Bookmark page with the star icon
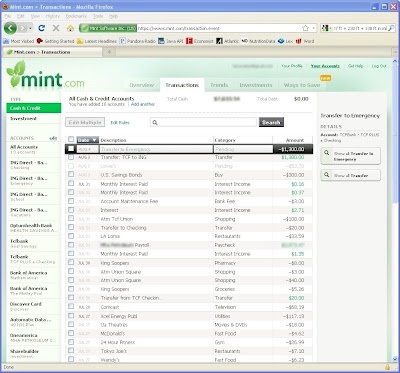Viewport: 400px width, 373px height. pyautogui.click(x=305, y=28)
